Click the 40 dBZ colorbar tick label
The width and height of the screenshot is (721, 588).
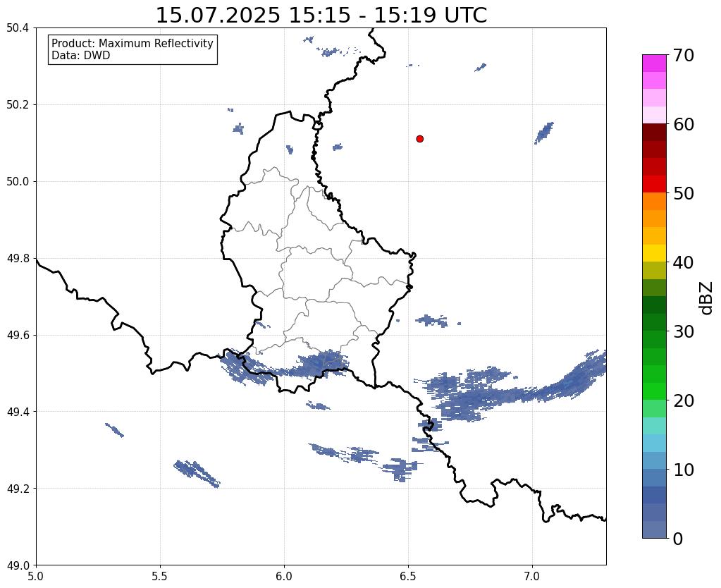tap(684, 262)
